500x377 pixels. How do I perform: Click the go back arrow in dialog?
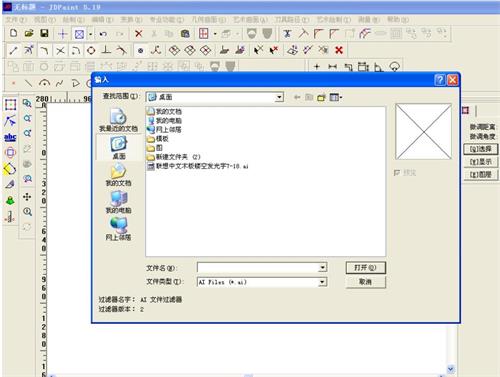click(x=297, y=97)
